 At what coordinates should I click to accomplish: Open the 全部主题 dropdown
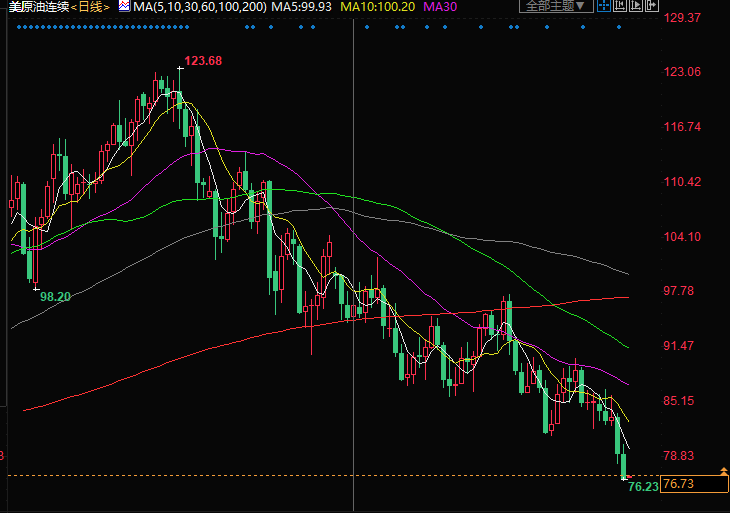[555, 8]
